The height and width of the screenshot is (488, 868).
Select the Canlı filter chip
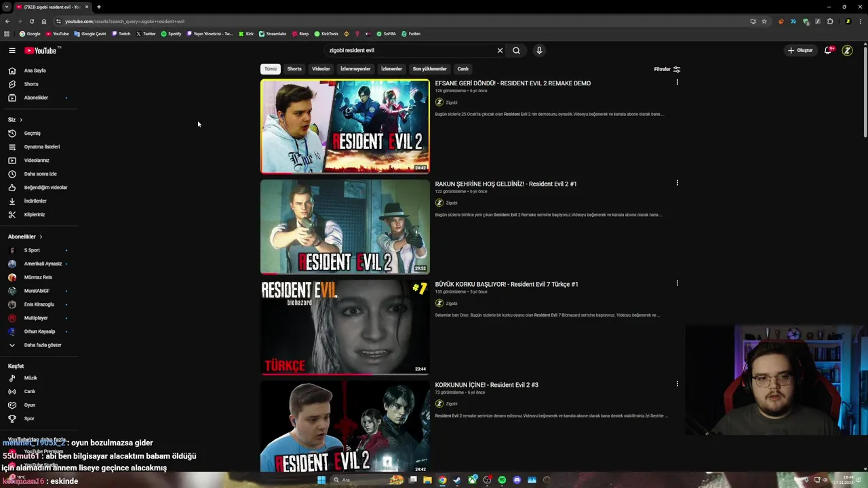(x=462, y=68)
